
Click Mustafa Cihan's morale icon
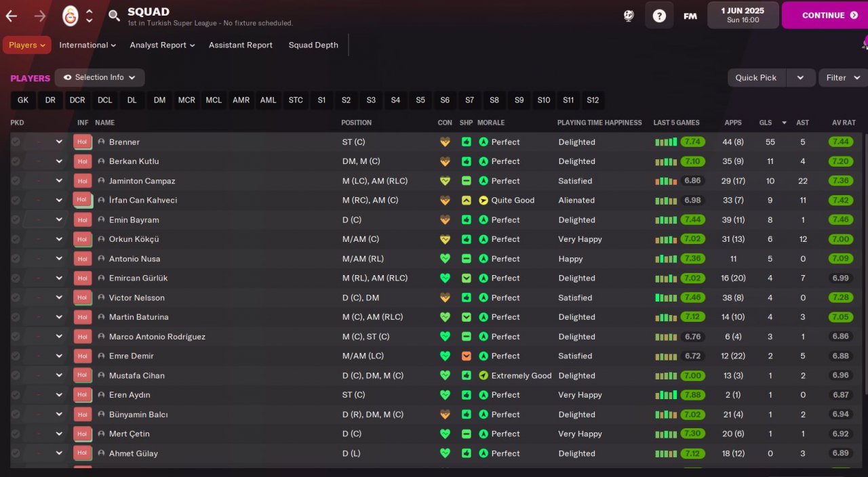(x=484, y=375)
